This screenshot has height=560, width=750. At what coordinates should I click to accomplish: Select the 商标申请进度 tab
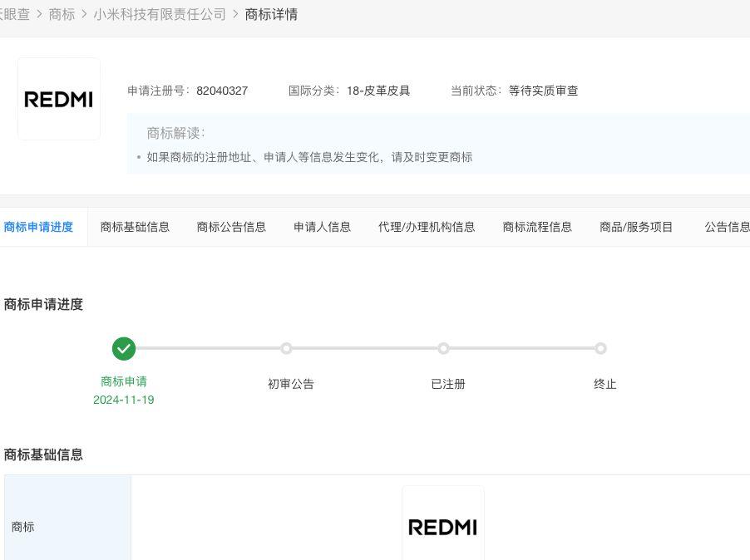[39, 227]
